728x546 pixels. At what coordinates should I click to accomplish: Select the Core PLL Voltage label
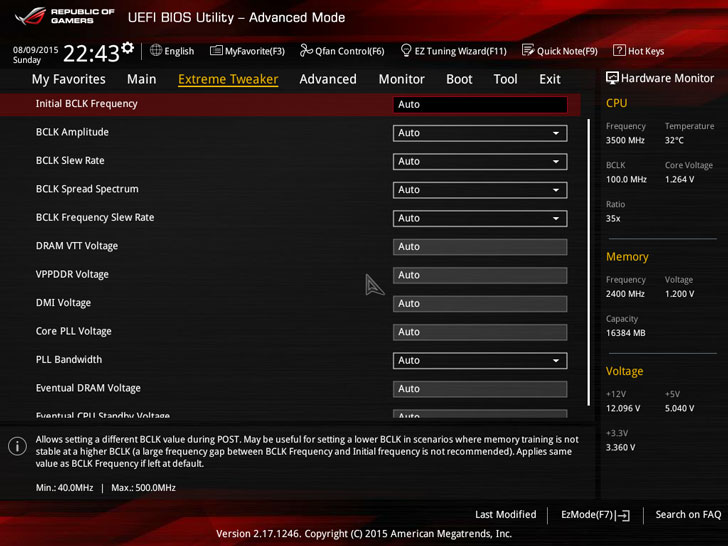coord(73,331)
